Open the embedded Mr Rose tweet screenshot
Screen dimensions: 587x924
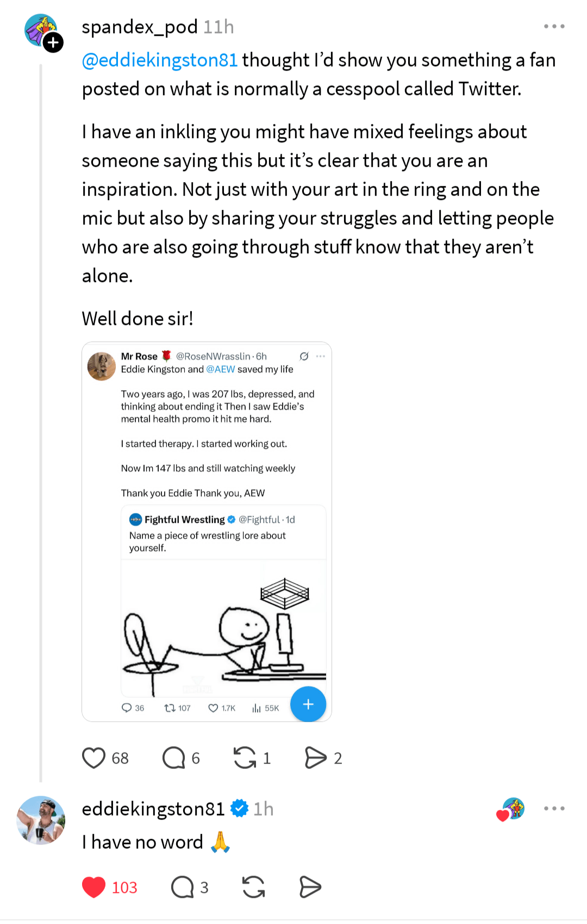click(x=207, y=435)
